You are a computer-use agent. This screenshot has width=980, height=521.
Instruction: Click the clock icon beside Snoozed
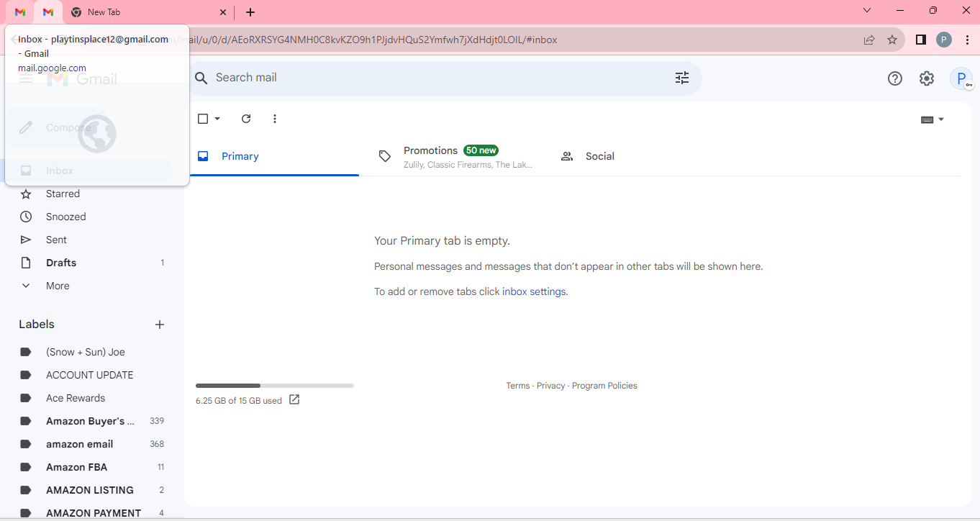tap(26, 217)
